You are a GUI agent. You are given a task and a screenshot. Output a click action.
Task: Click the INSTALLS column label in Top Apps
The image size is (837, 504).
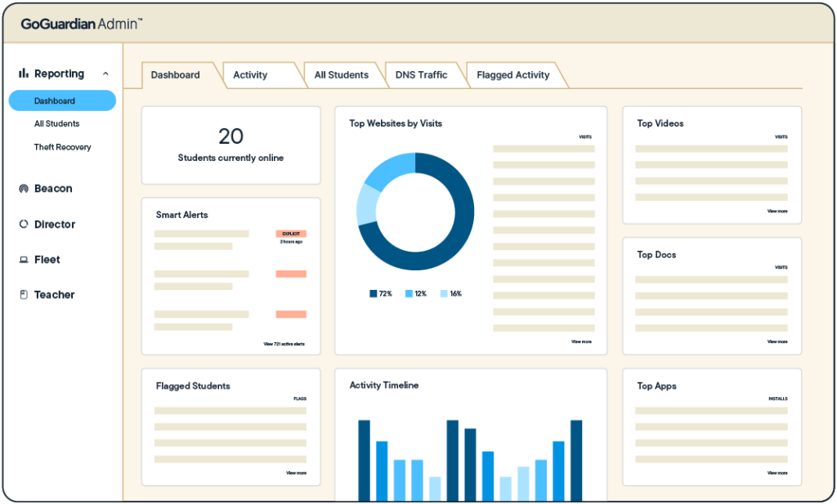pyautogui.click(x=778, y=399)
